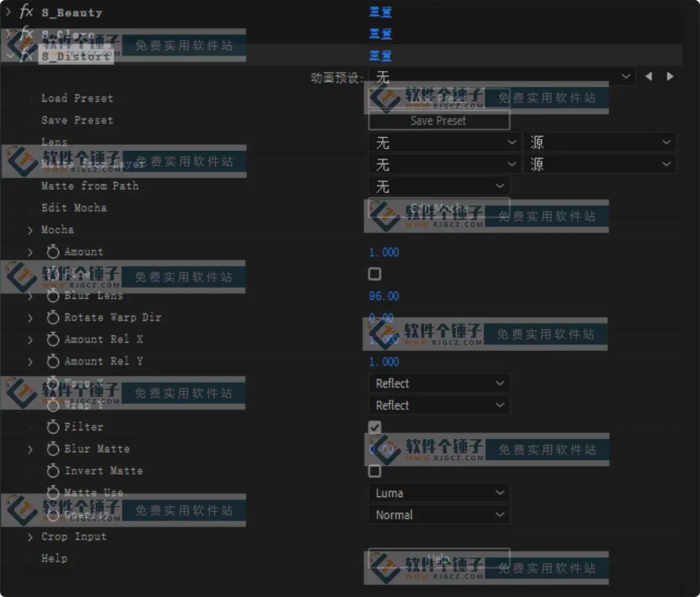Expand the Blur Lens property
Screen dimensions: 700x597
(x=30, y=296)
